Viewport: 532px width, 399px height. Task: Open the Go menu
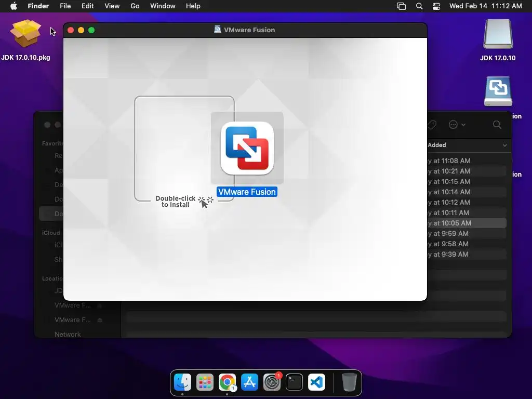[x=135, y=6]
